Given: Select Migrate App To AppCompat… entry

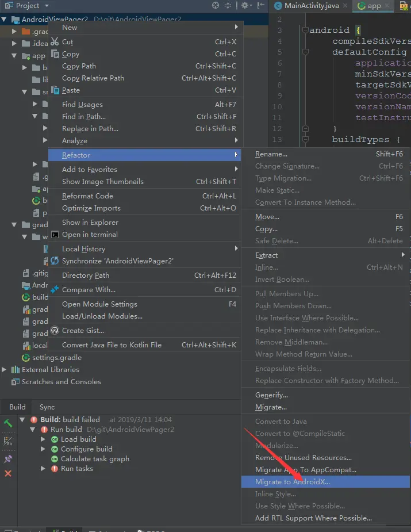Looking at the screenshot, I should coord(326,470).
